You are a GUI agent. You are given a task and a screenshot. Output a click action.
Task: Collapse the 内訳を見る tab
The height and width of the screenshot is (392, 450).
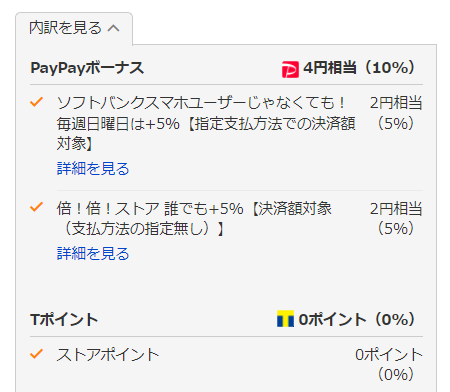coord(74,28)
